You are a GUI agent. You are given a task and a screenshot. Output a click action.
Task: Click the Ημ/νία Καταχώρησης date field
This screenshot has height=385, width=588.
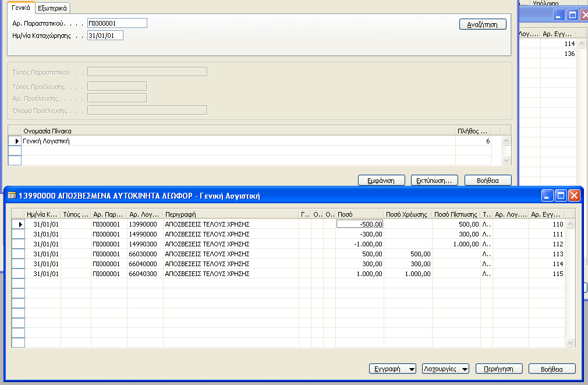click(x=105, y=36)
